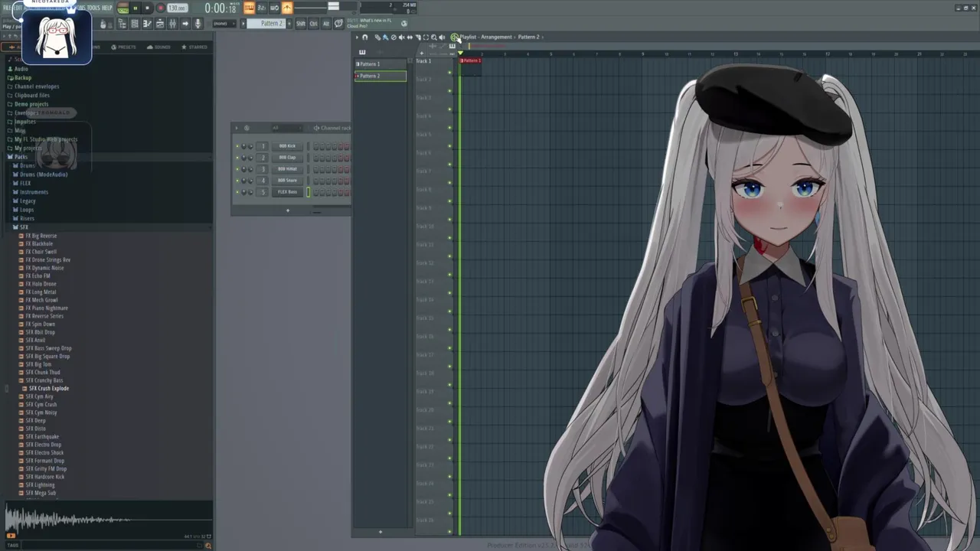Select the FX Big Reverse sample
980x551 pixels.
click(x=41, y=236)
